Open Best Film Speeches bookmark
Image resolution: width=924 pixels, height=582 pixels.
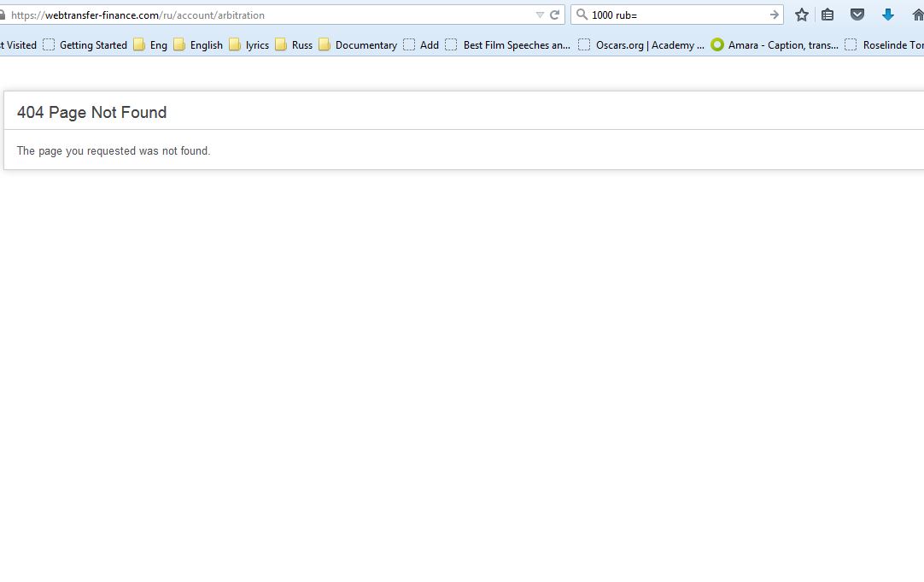[x=508, y=44]
